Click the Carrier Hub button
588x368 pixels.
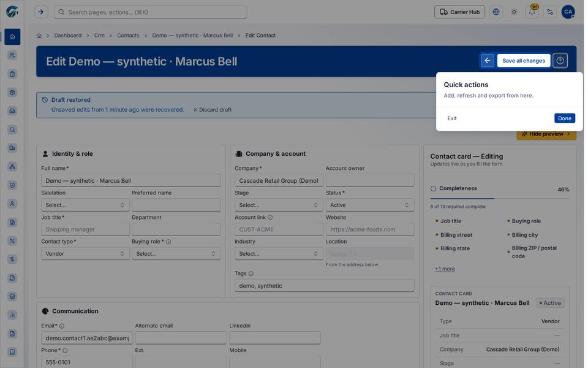[x=459, y=12]
